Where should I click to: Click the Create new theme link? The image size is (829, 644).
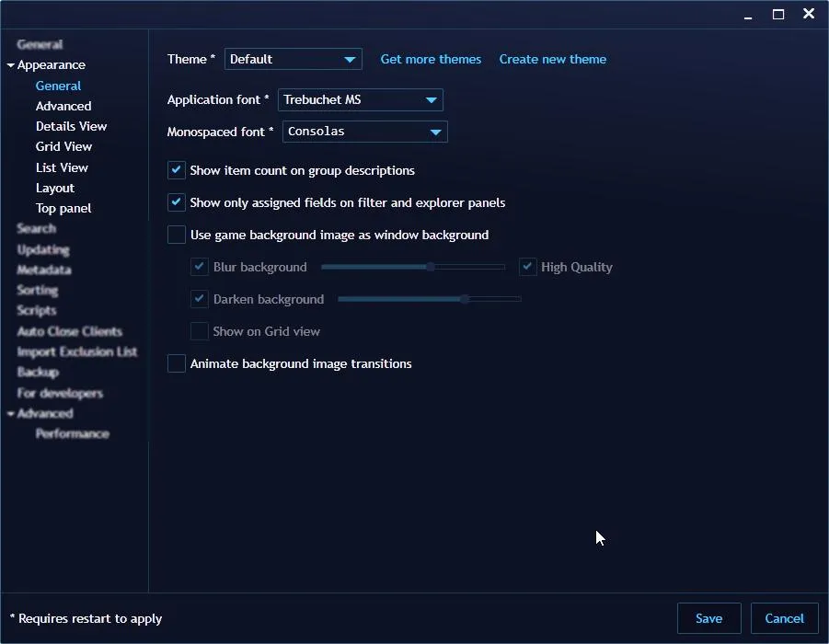[552, 59]
